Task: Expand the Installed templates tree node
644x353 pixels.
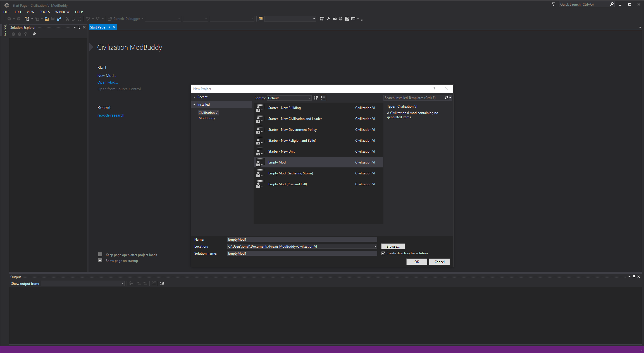Action: (195, 104)
